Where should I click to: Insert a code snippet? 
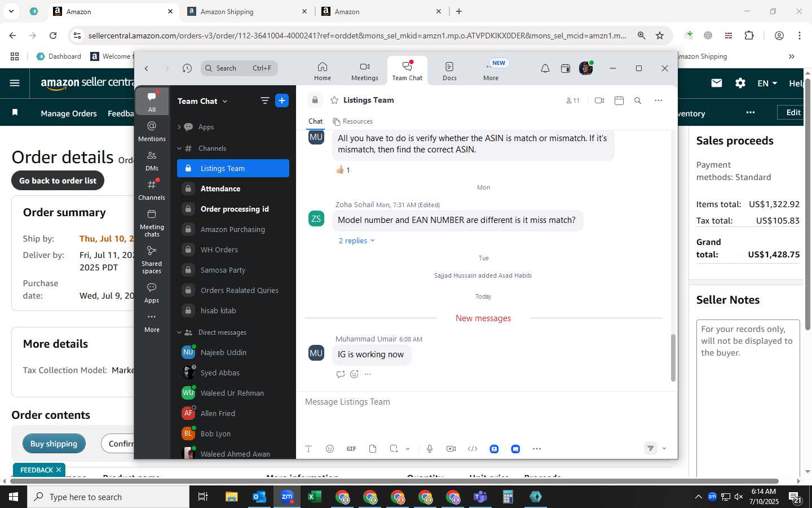pos(473,449)
